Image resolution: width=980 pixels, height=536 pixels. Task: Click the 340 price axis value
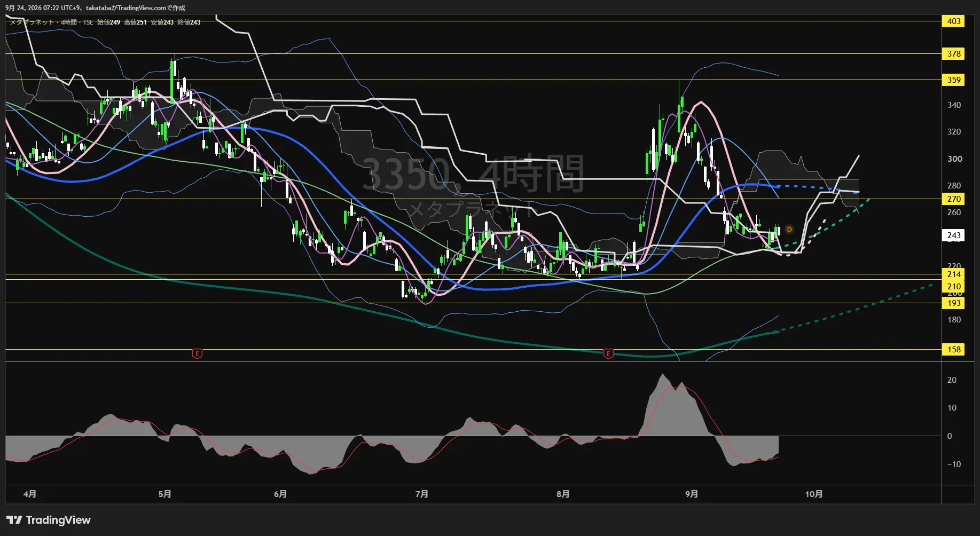click(x=954, y=105)
